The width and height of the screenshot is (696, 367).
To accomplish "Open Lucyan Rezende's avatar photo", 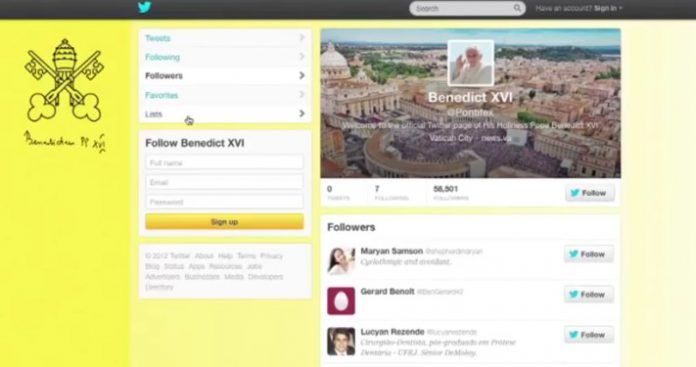I will (x=341, y=341).
